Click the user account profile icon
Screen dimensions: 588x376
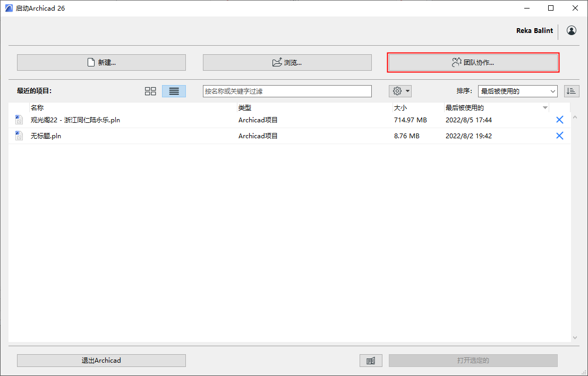pyautogui.click(x=572, y=30)
